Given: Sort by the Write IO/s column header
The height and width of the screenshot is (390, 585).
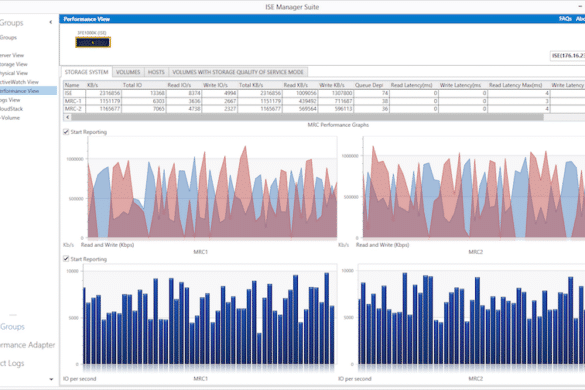Looking at the screenshot, I should click(219, 85).
